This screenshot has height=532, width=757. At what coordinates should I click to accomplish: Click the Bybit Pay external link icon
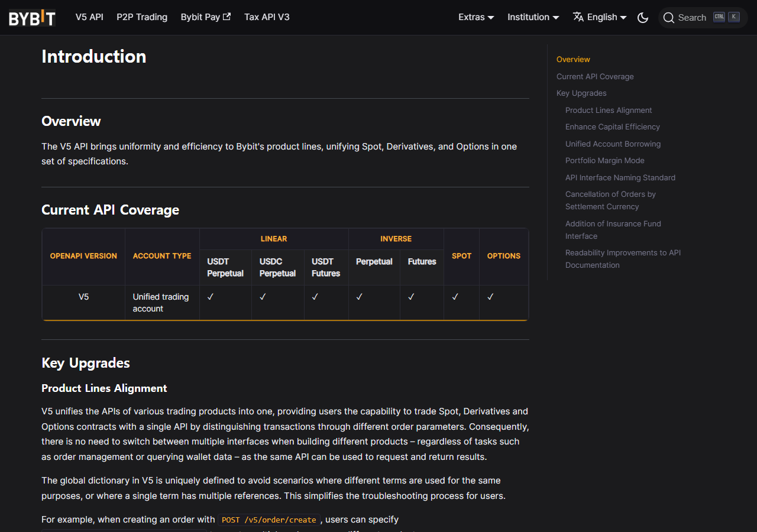click(x=227, y=17)
